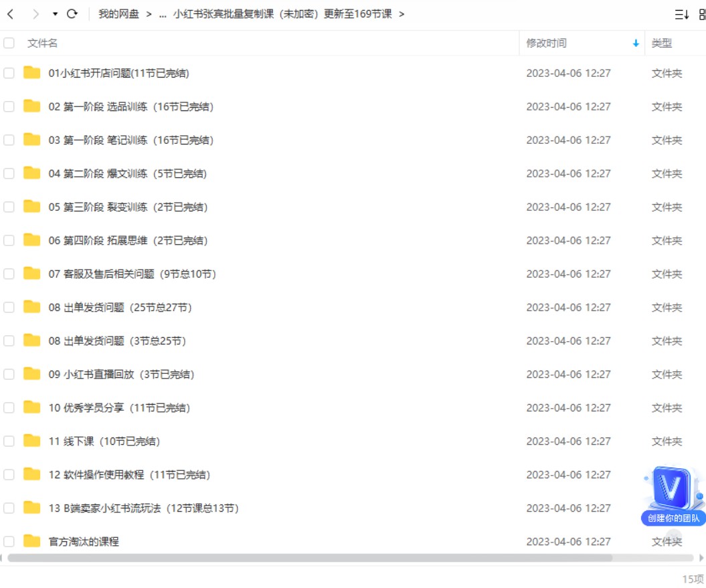Check the 06 第四阶段 拓展思维 checkbox
706x588 pixels.
(9, 240)
